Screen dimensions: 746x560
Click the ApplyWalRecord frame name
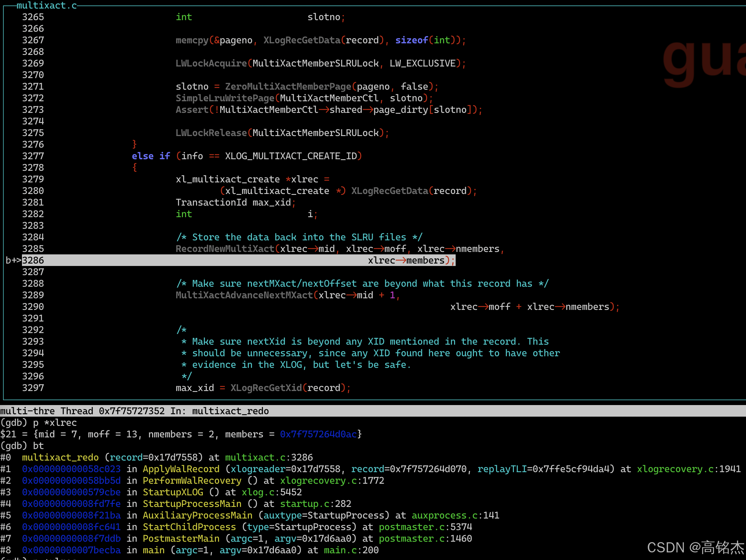click(x=181, y=469)
